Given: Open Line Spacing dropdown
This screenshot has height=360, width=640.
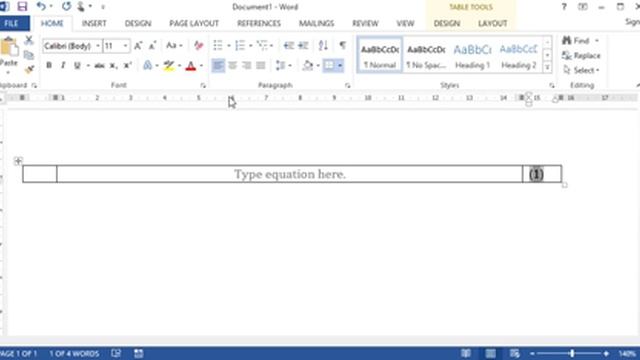Looking at the screenshot, I should [x=284, y=65].
